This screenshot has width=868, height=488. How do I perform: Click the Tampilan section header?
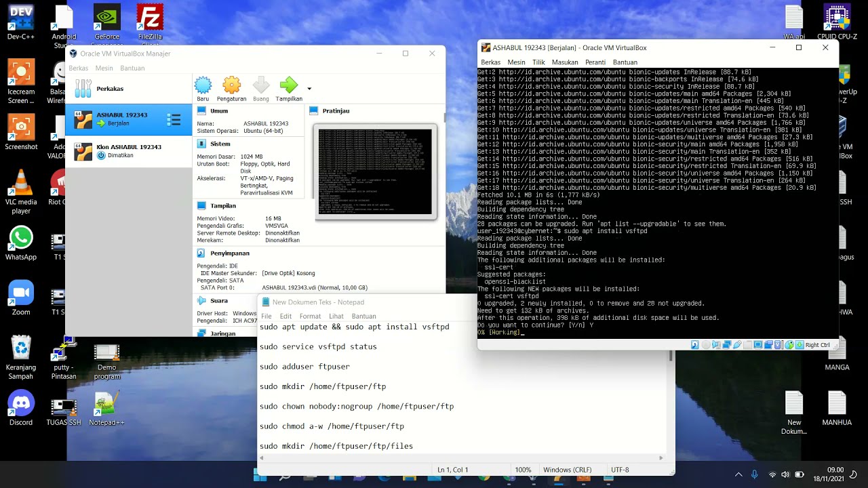(223, 205)
